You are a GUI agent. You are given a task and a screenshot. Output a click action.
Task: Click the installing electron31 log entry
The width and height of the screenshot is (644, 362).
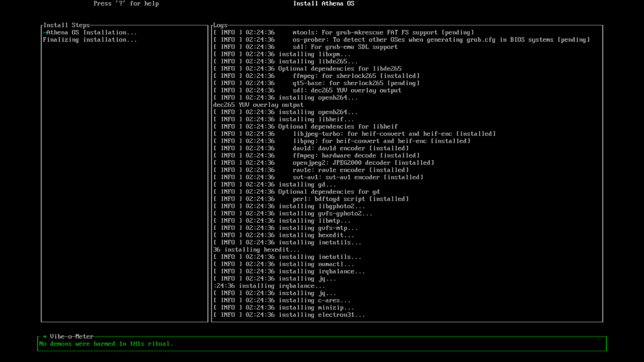[289, 315]
